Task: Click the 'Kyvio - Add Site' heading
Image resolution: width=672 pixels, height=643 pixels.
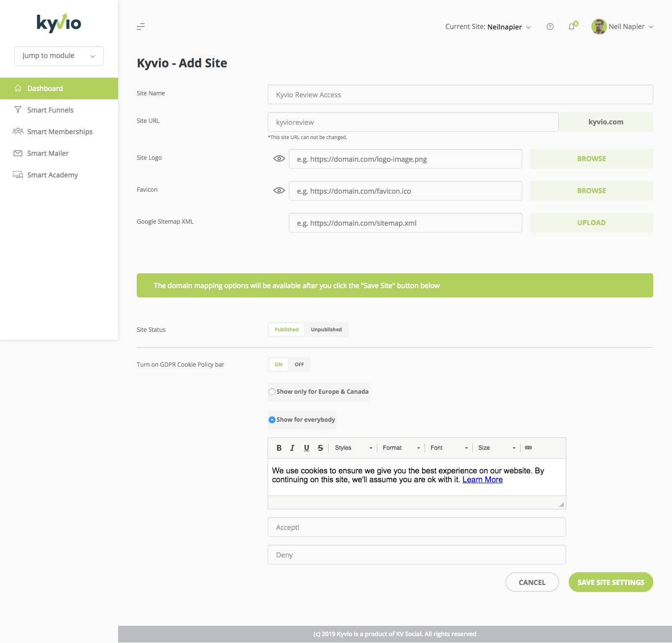Action: [182, 63]
